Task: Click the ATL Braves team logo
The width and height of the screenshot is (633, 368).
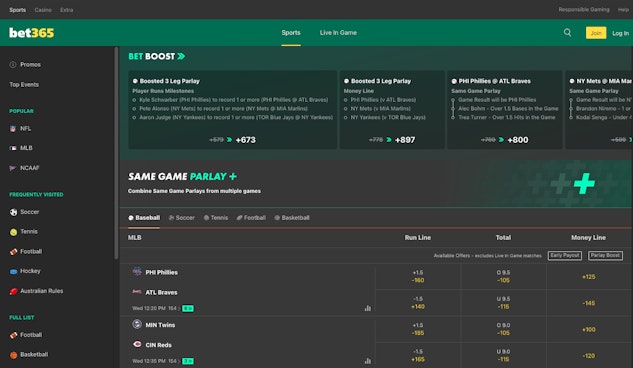Action: (x=137, y=291)
